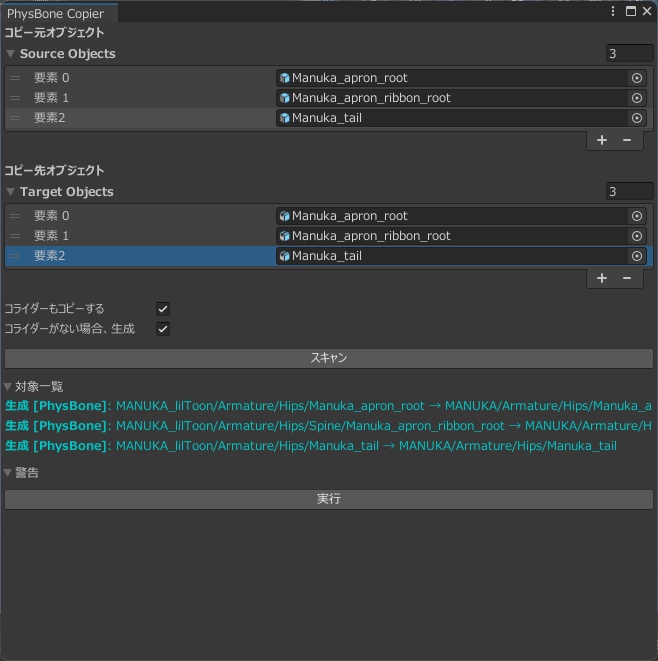Open the window's three-dot options menu
This screenshot has width=658, height=661.
pyautogui.click(x=613, y=11)
